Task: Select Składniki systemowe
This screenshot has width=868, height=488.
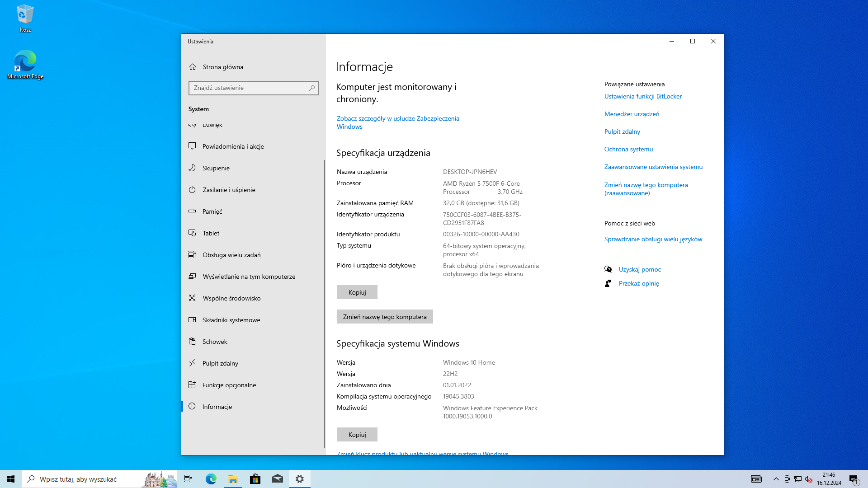Action: click(x=253, y=320)
